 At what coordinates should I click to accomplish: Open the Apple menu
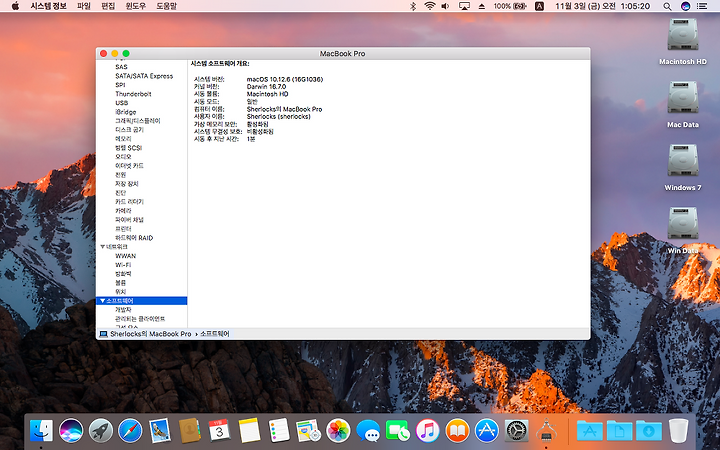click(x=15, y=6)
